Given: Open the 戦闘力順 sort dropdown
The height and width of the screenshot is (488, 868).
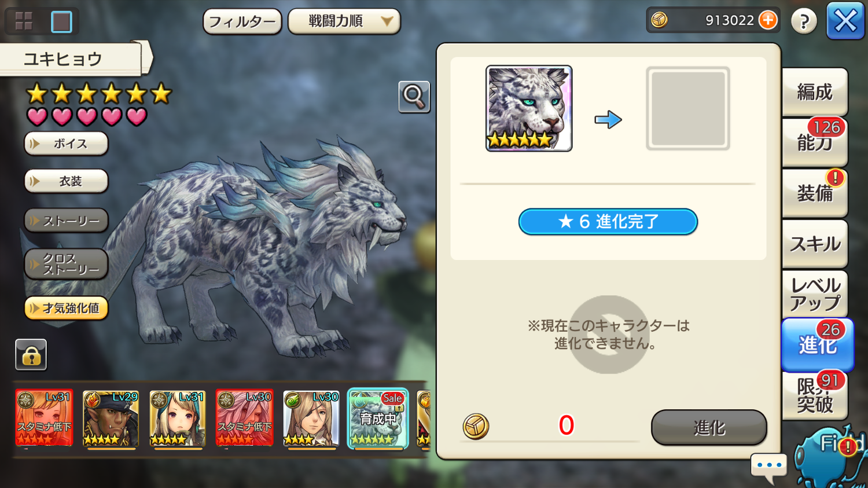Looking at the screenshot, I should point(344,21).
